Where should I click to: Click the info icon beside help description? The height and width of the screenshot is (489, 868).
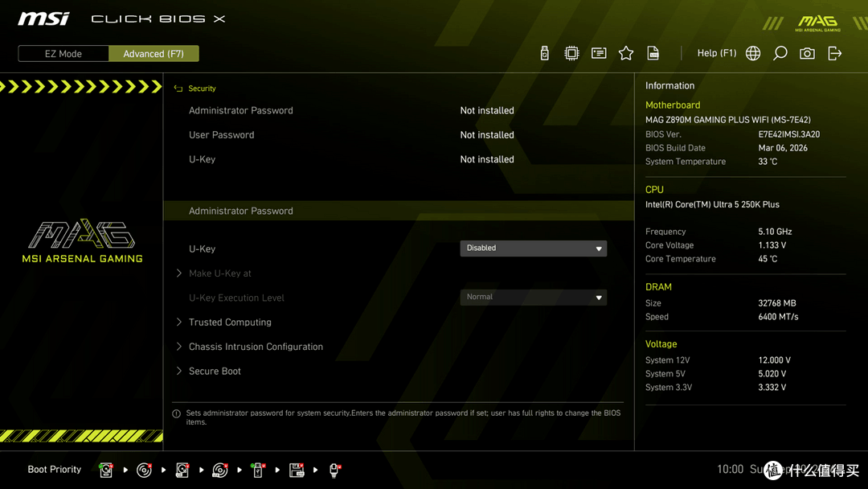coord(177,413)
